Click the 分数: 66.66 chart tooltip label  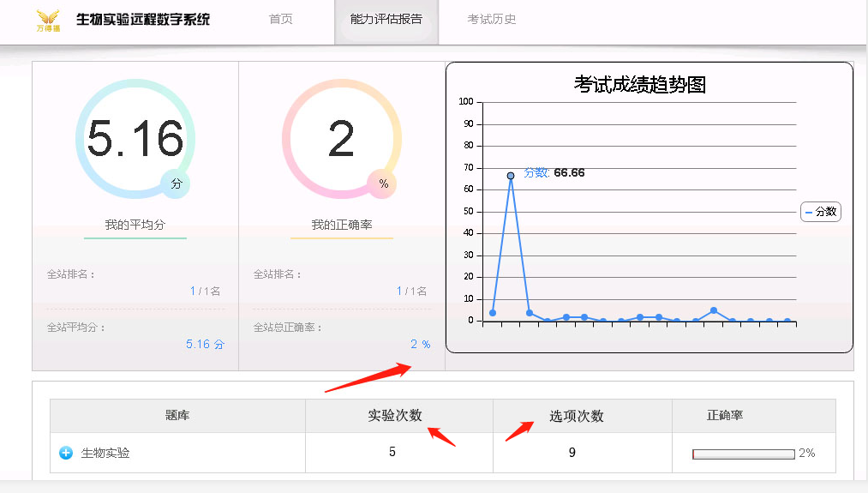pyautogui.click(x=554, y=173)
